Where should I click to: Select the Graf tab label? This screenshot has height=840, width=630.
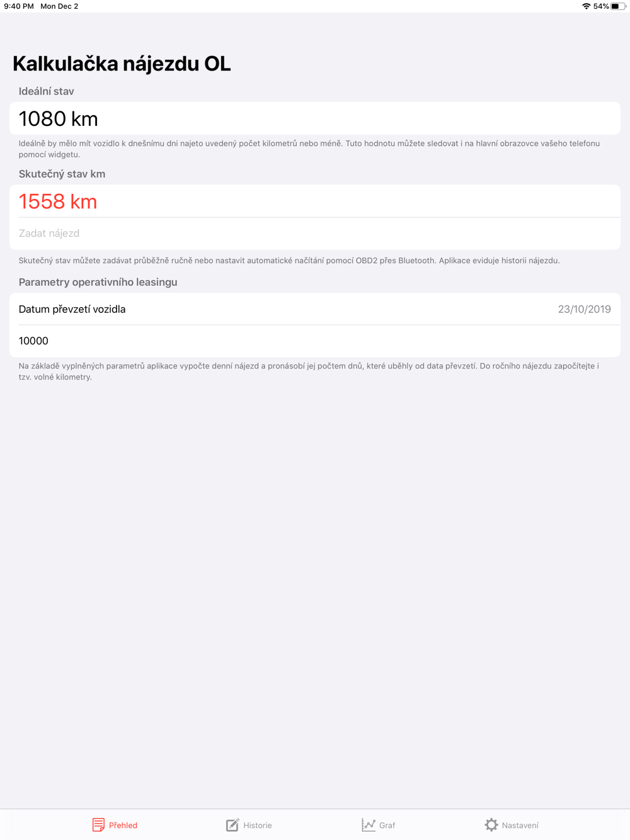pos(387,826)
